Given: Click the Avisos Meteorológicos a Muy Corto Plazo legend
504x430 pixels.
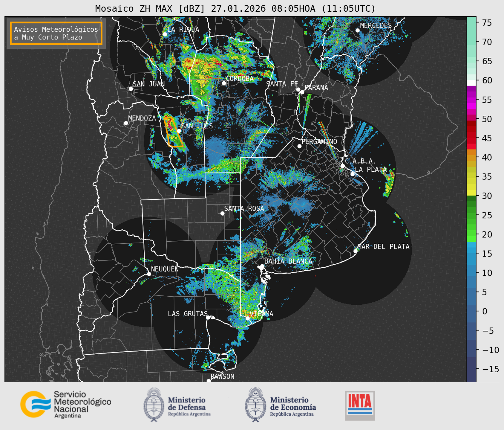Looking at the screenshot, I should [x=56, y=33].
